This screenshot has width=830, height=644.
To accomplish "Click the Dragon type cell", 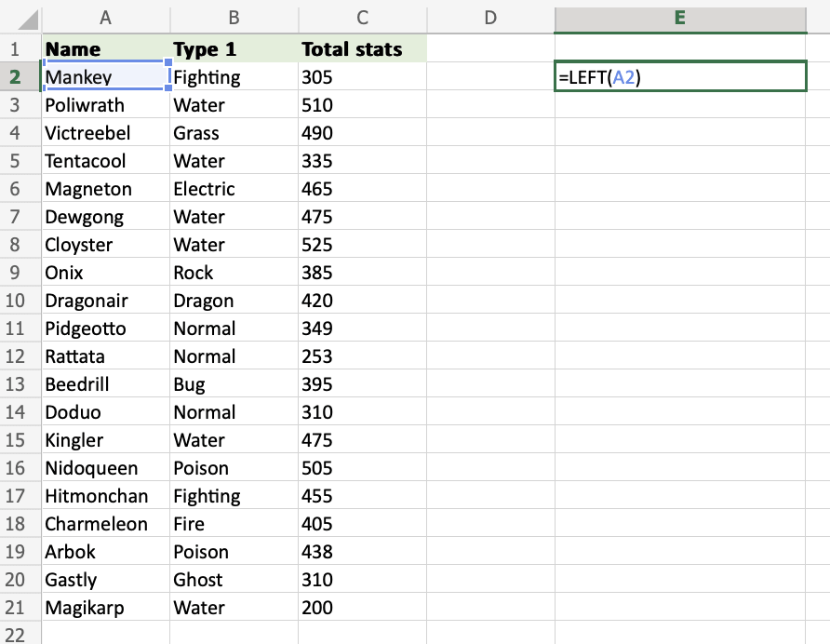I will click(x=234, y=301).
